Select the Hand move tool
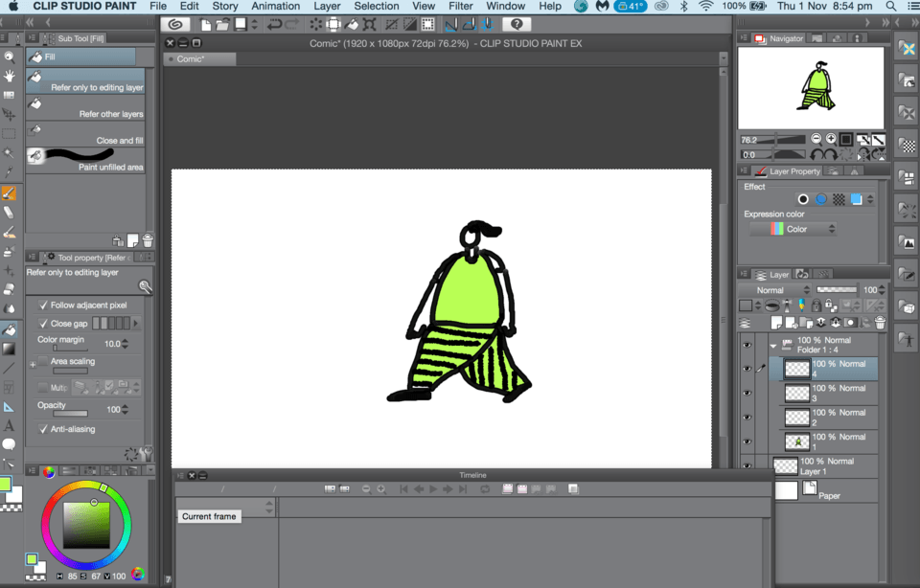Viewport: 920px width, 588px height. (9, 76)
